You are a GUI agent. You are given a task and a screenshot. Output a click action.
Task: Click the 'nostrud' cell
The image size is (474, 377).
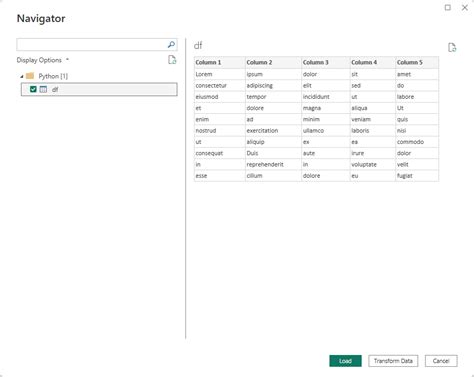pos(220,131)
